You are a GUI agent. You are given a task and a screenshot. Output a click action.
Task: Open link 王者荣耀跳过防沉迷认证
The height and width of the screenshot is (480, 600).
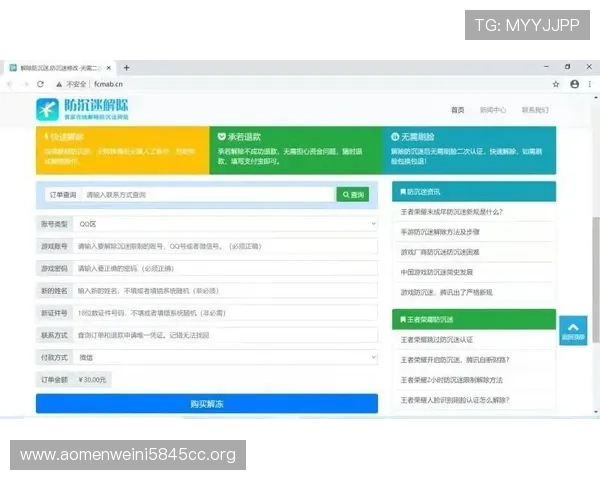437,340
